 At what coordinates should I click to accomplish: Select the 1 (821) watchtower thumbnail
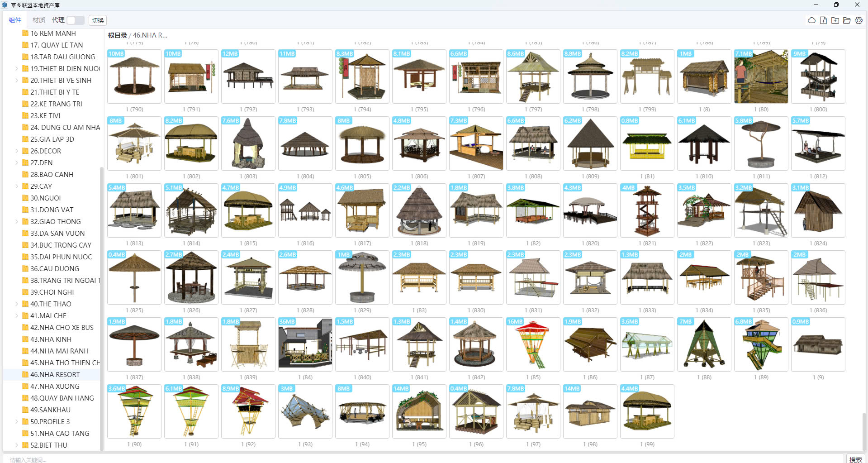click(647, 211)
